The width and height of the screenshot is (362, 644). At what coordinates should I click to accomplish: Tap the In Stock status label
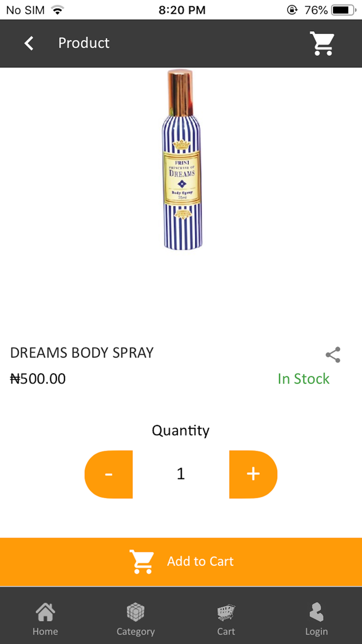(x=303, y=379)
